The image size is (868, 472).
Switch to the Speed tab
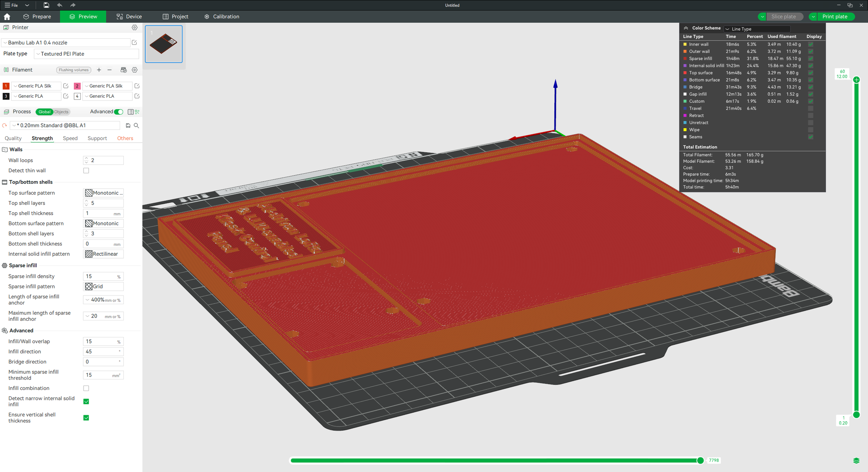(70, 138)
